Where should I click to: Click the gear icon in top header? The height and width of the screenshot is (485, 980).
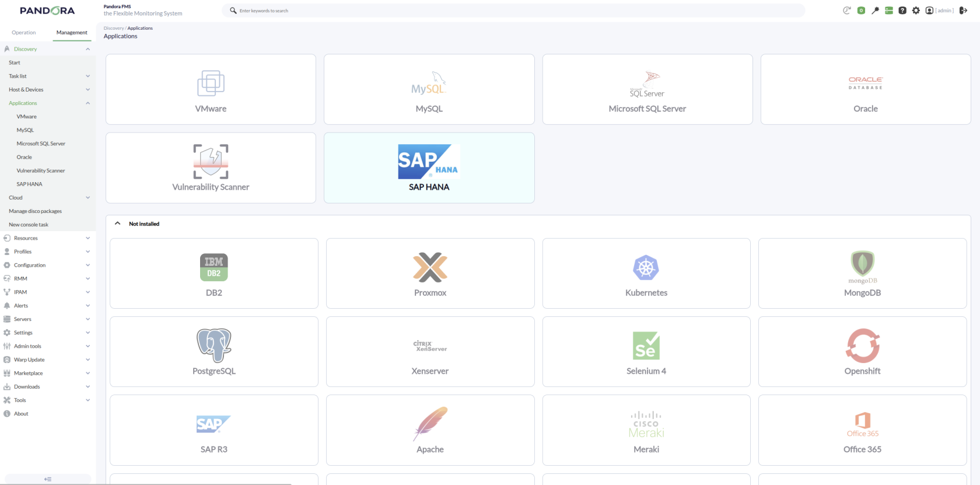[916, 11]
